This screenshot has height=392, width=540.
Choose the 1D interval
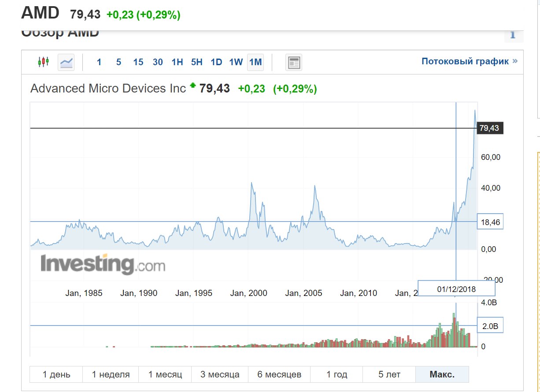216,62
